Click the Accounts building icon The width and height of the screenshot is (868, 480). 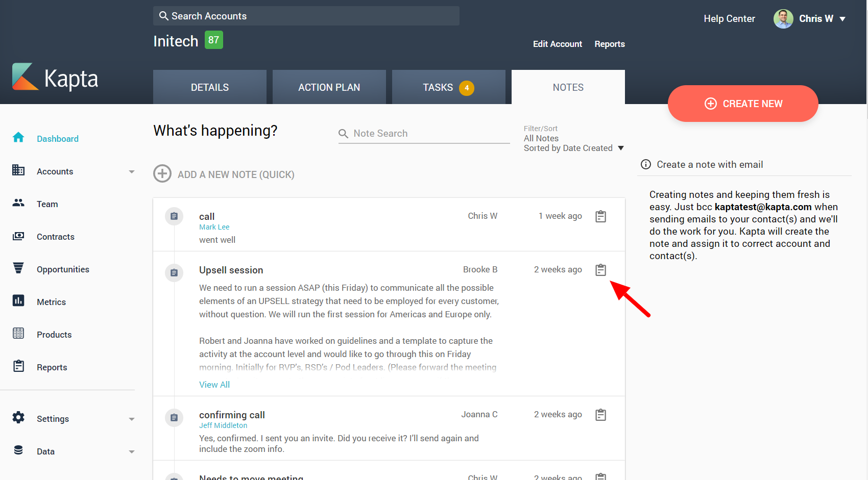[18, 170]
